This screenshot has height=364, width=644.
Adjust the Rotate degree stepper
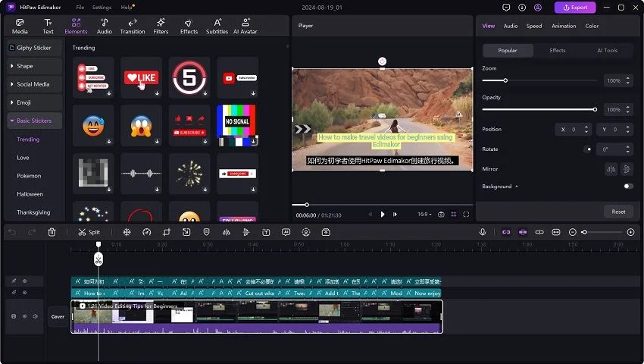pyautogui.click(x=627, y=149)
